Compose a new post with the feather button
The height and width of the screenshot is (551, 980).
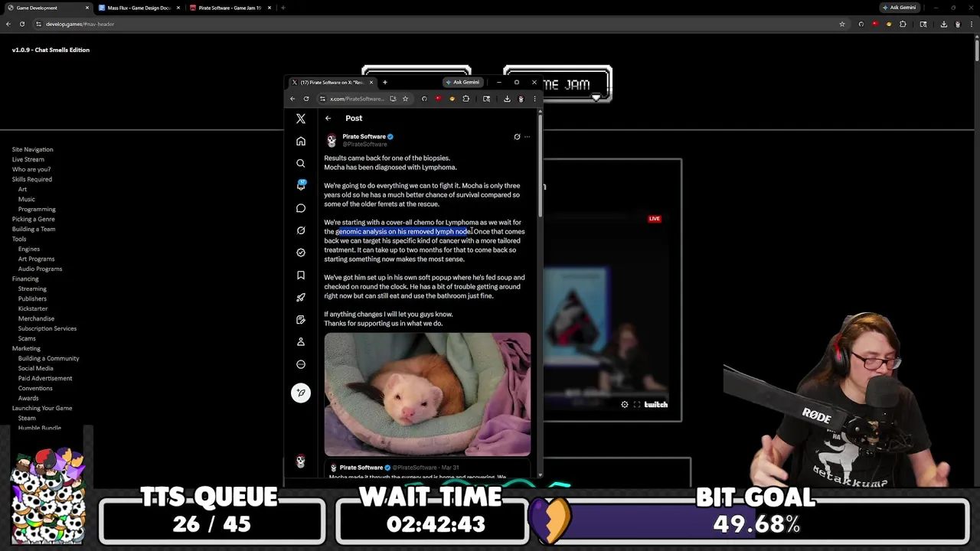pyautogui.click(x=301, y=393)
